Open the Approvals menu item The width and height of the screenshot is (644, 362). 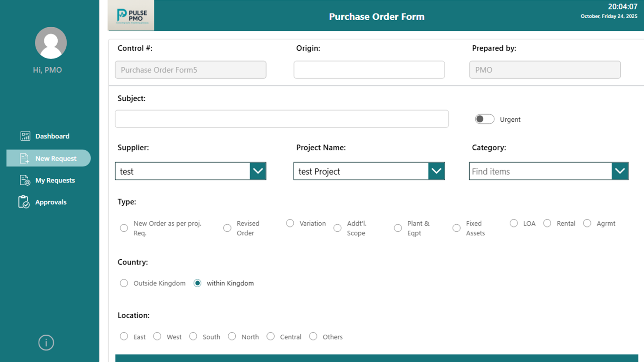(x=51, y=202)
